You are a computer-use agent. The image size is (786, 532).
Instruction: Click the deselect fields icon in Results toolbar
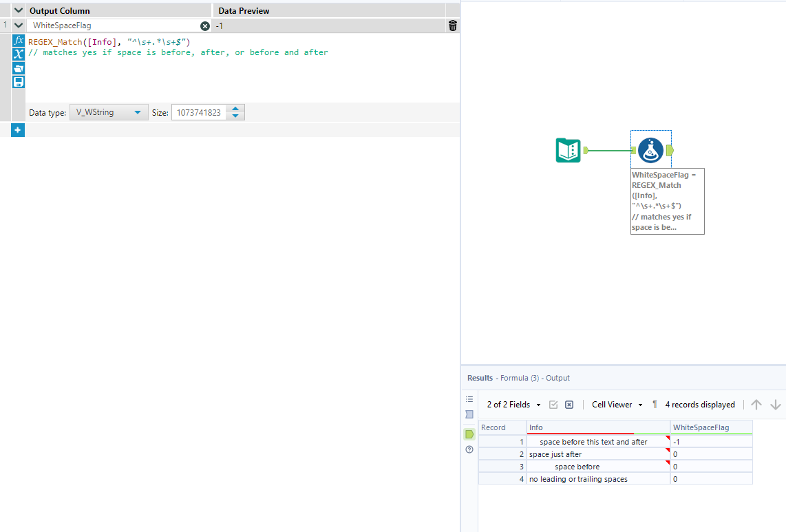point(569,404)
